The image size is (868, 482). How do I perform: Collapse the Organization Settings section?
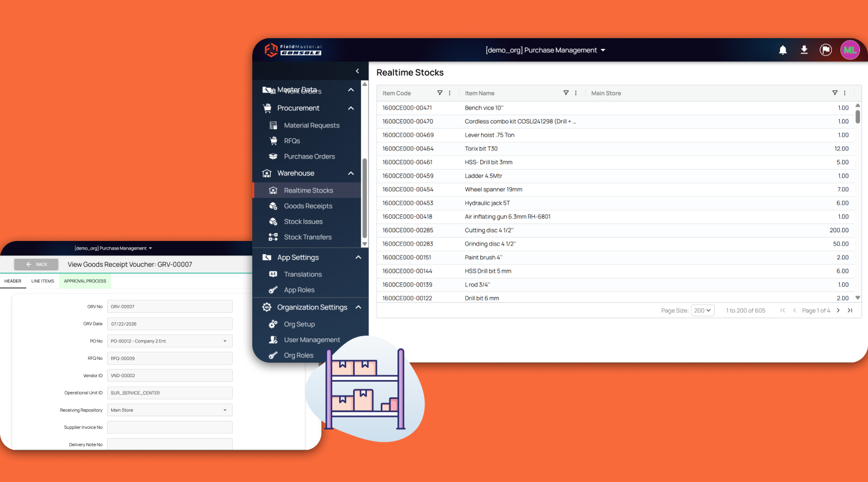point(358,307)
